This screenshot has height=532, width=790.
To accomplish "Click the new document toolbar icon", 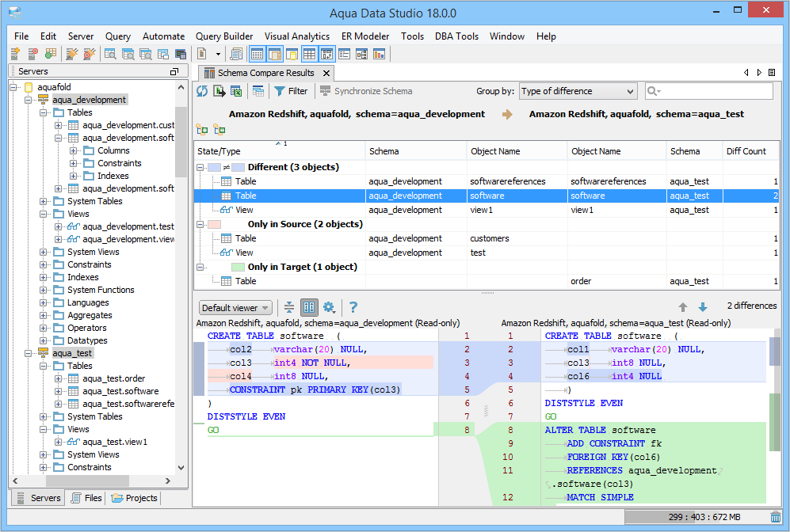I will coord(202,54).
